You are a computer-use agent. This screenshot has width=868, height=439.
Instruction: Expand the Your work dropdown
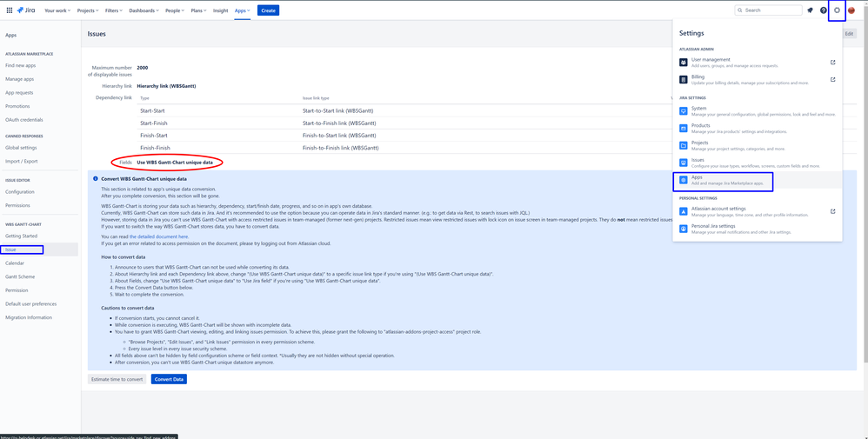pyautogui.click(x=57, y=10)
